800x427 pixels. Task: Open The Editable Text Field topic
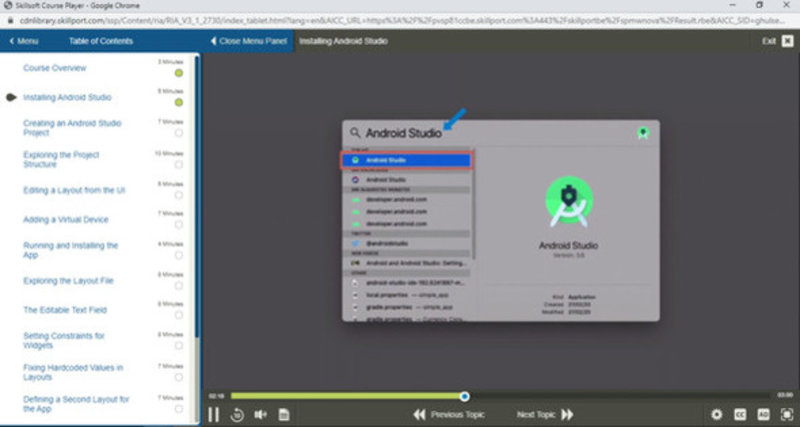(x=65, y=310)
